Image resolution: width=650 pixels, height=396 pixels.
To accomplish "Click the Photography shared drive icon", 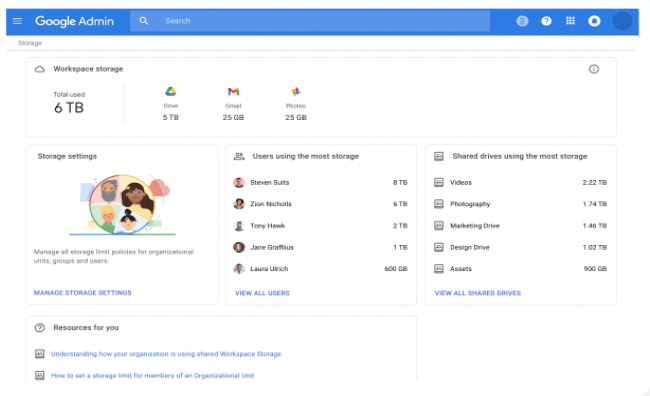I will pos(439,204).
